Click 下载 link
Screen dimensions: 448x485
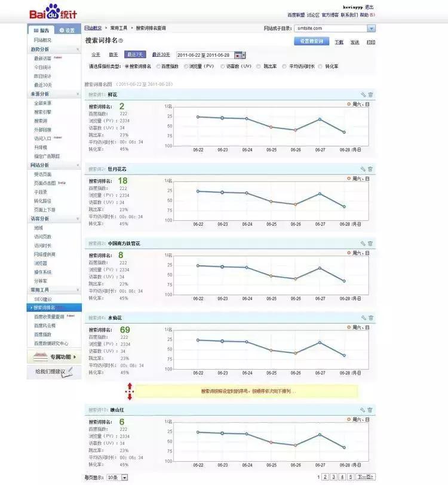339,42
